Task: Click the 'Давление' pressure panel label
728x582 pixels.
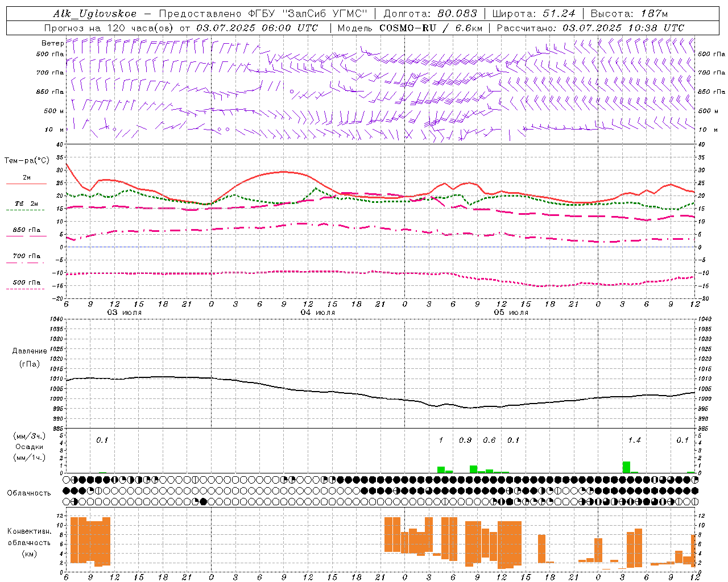Action: pos(29,351)
